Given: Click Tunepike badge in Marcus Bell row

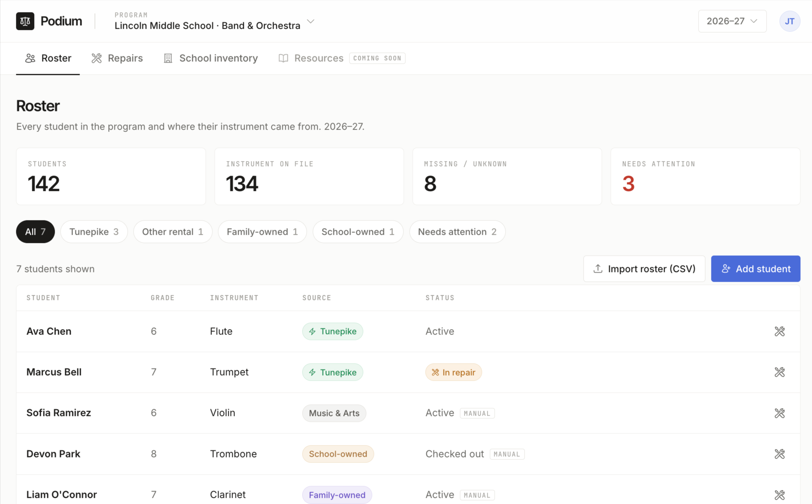Looking at the screenshot, I should click(333, 372).
